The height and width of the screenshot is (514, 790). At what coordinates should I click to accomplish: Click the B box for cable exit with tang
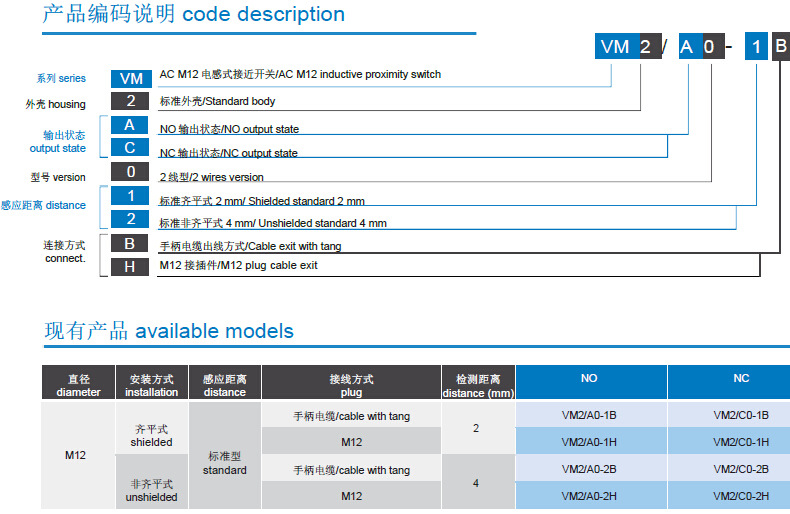tap(130, 243)
